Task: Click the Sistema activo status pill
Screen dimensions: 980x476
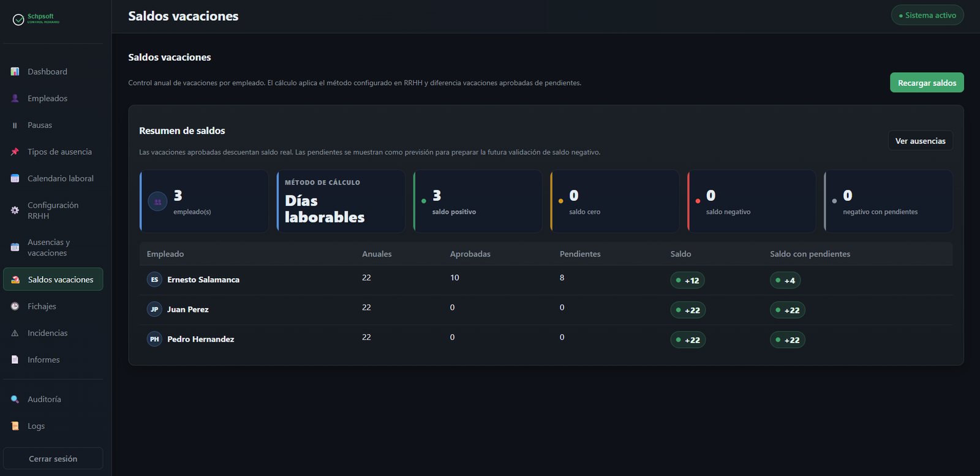Action: [x=927, y=15]
